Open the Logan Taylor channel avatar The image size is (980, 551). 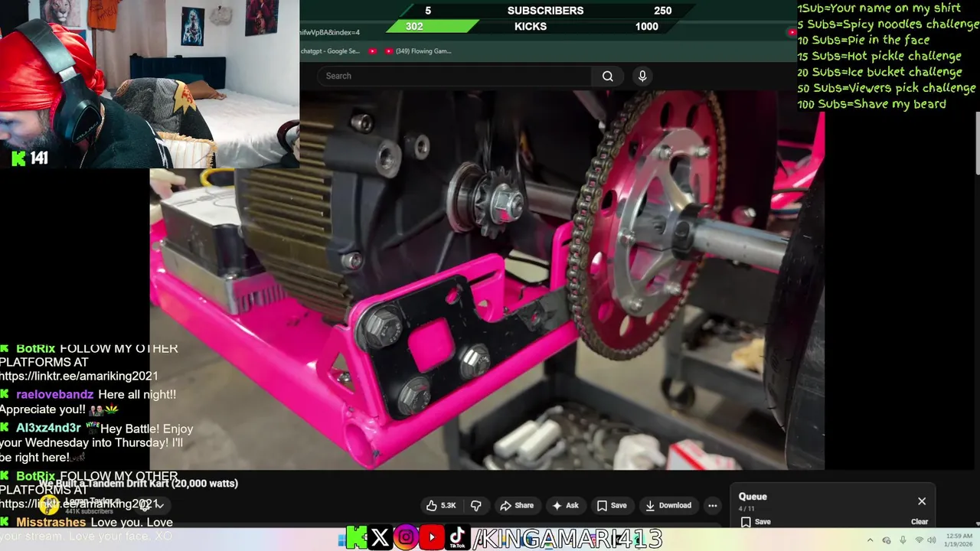point(51,504)
